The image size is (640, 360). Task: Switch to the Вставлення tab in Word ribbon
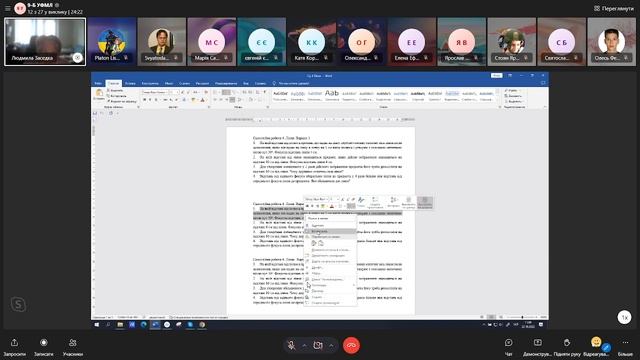[x=130, y=83]
